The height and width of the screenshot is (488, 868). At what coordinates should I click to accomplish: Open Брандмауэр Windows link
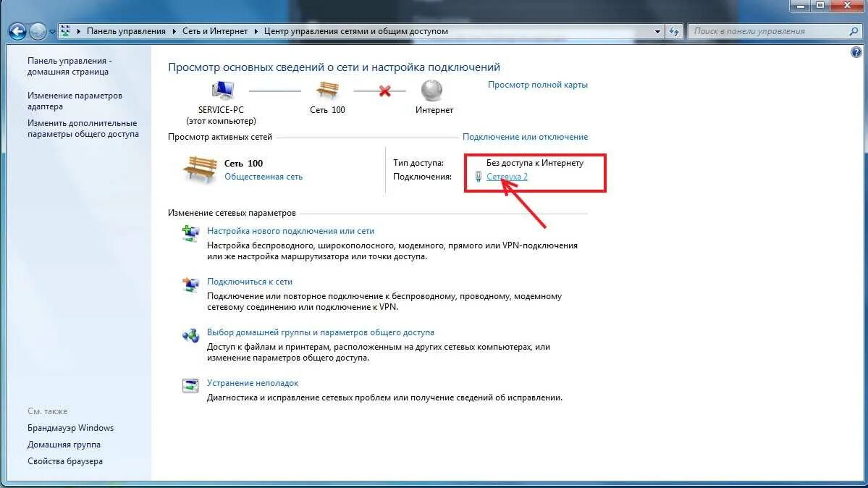pyautogui.click(x=70, y=428)
